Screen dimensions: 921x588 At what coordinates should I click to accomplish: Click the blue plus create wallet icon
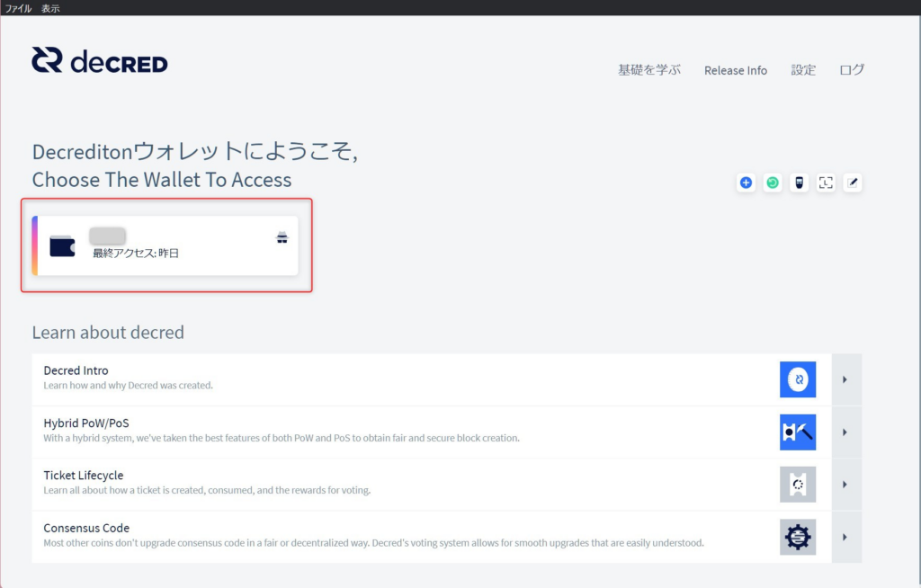pyautogui.click(x=746, y=183)
